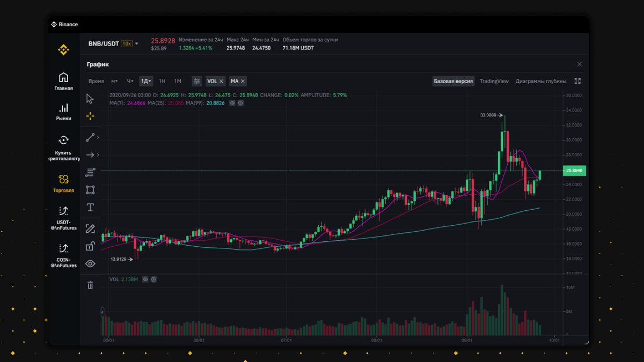Image resolution: width=644 pixels, height=362 pixels.
Task: Click the 09/01 date axis label
Action: tap(467, 339)
